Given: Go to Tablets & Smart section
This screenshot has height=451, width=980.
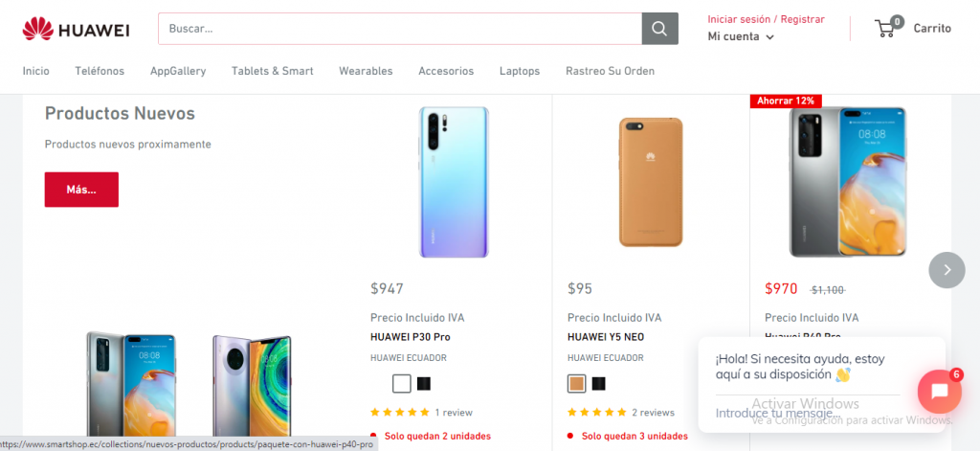Looking at the screenshot, I should click(x=272, y=71).
